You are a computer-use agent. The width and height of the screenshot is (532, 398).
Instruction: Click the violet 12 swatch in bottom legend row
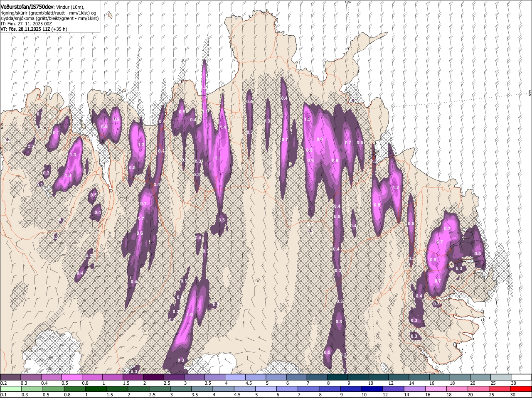393,389
